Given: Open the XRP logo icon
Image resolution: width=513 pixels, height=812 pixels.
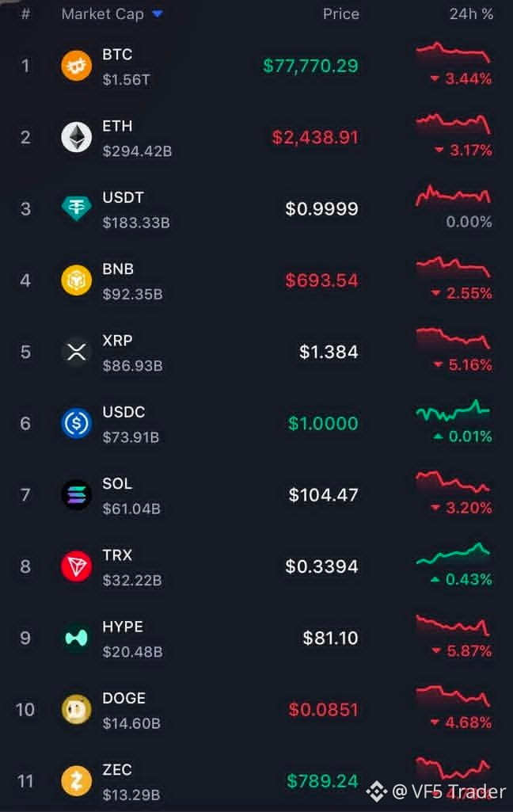Looking at the screenshot, I should pyautogui.click(x=76, y=353).
